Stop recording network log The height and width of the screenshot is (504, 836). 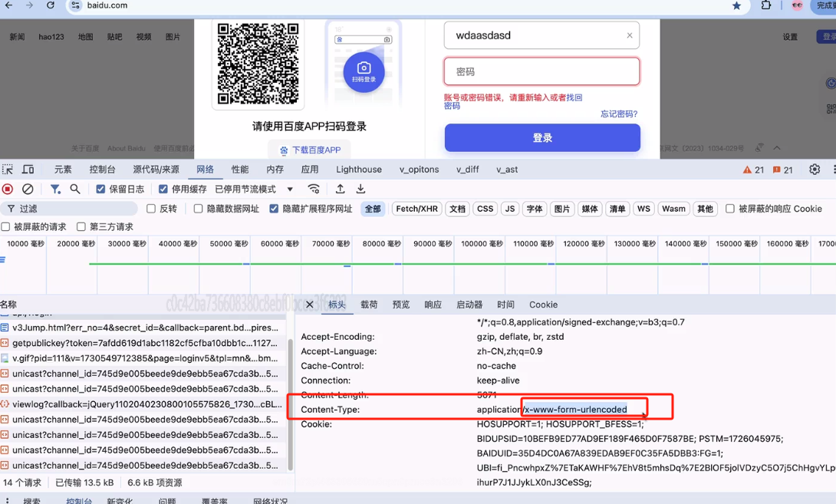click(8, 189)
